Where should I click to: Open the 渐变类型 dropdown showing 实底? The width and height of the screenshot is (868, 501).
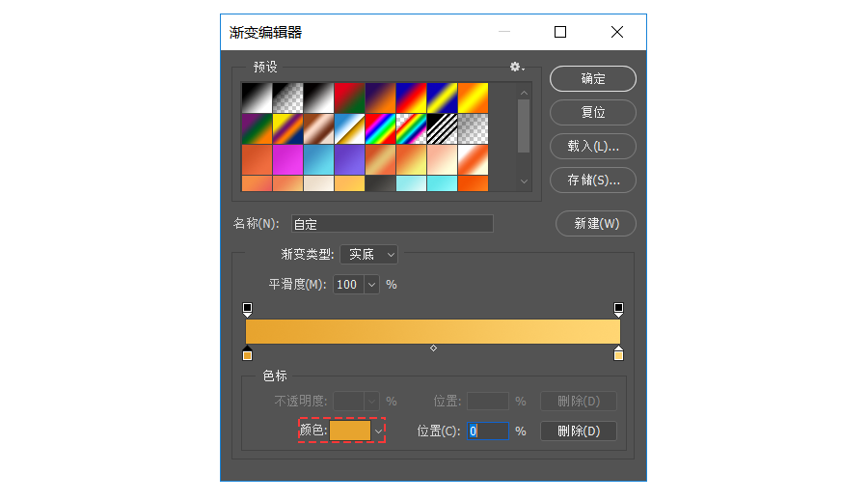[x=368, y=255]
